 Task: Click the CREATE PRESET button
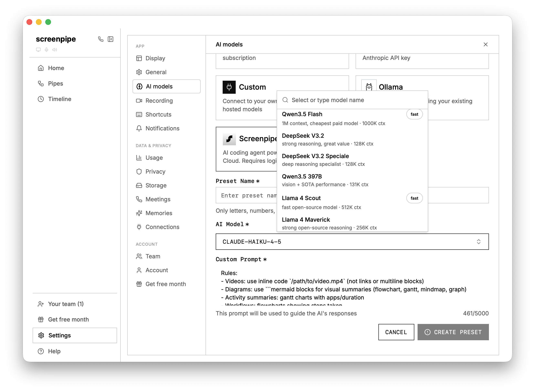[x=453, y=332]
